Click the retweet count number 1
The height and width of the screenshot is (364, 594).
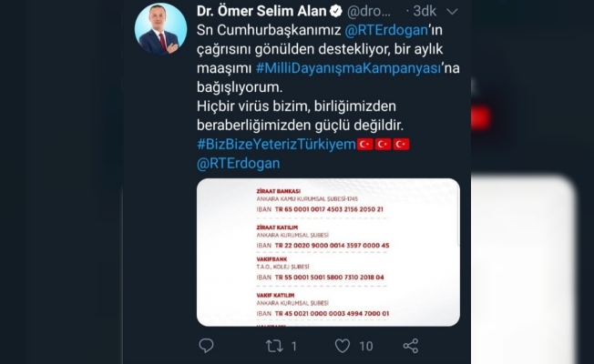tap(293, 346)
